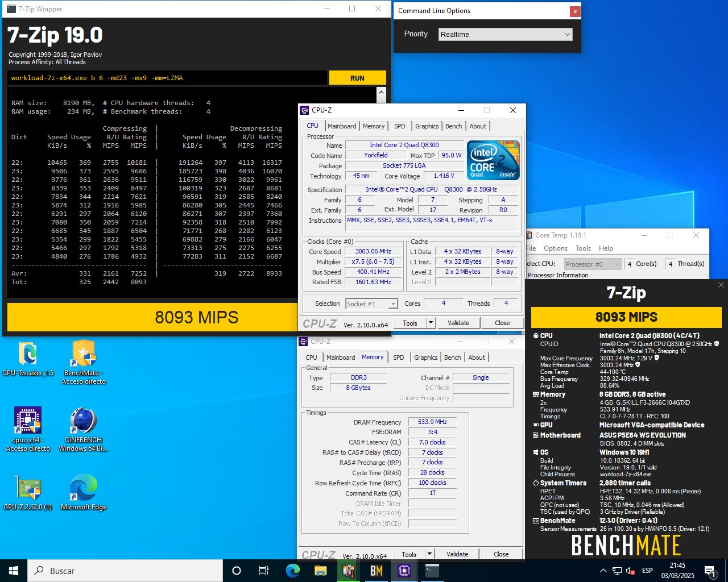
Task: Open Help menu in Core Temp
Action: tap(606, 248)
